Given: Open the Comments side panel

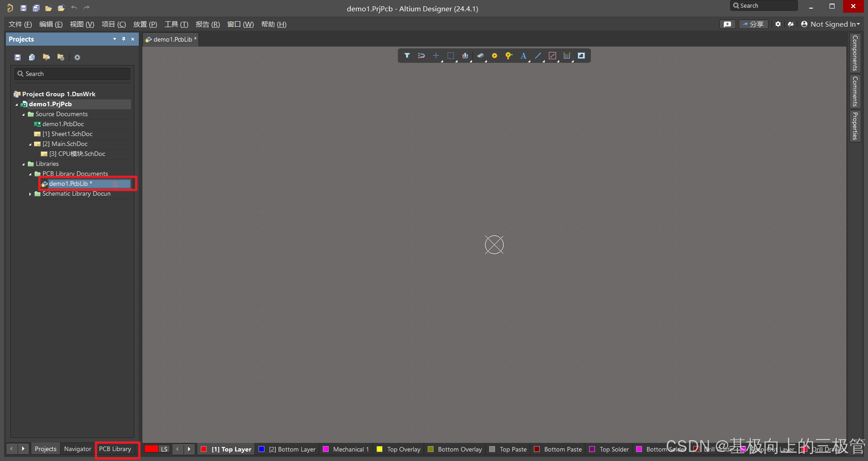Looking at the screenshot, I should point(855,91).
